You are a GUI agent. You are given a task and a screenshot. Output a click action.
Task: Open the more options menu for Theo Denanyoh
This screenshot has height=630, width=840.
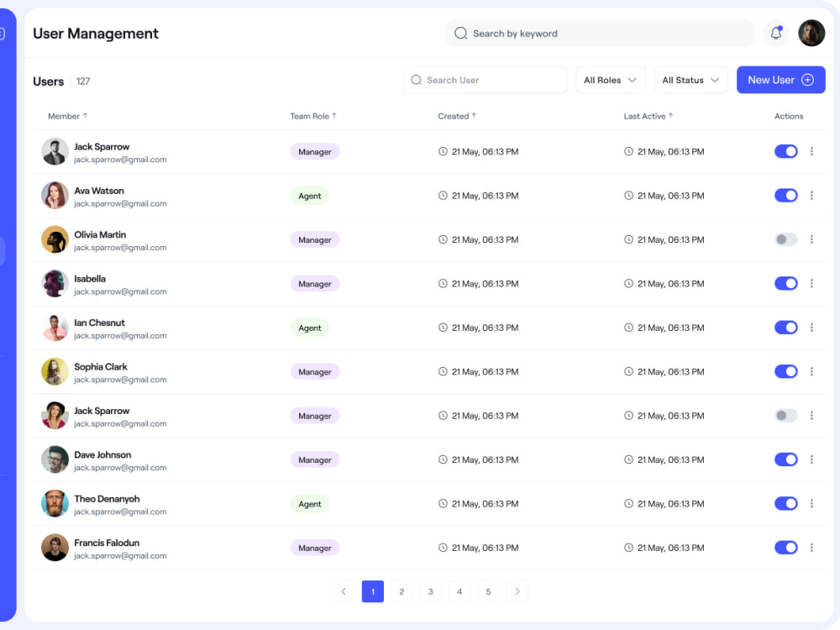click(x=811, y=503)
